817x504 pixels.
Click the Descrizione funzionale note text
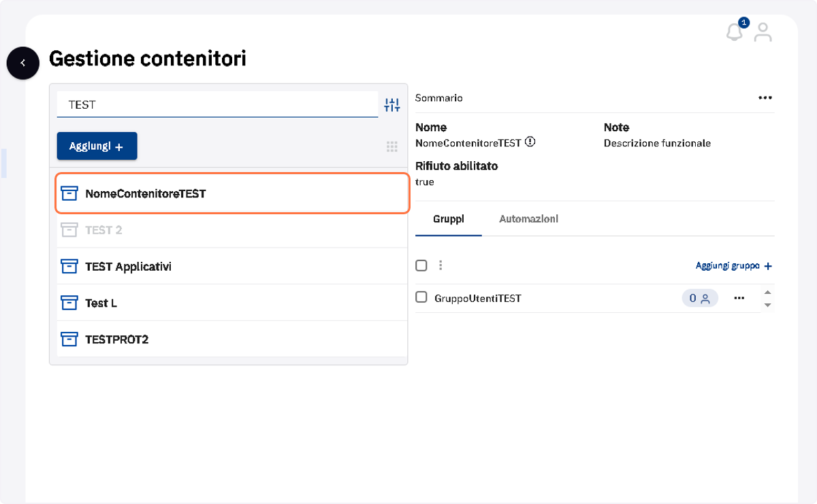(657, 144)
